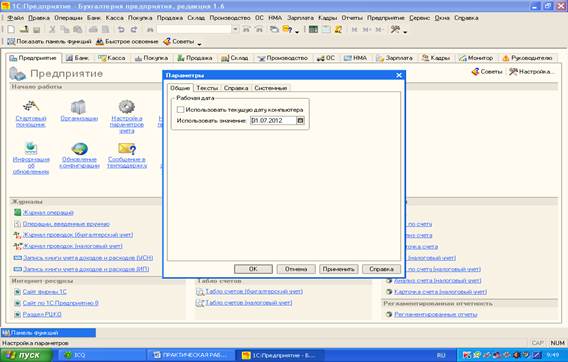Open Настройка параметров учета gear icon
Viewport: 568px width, 362px height.
tap(127, 117)
